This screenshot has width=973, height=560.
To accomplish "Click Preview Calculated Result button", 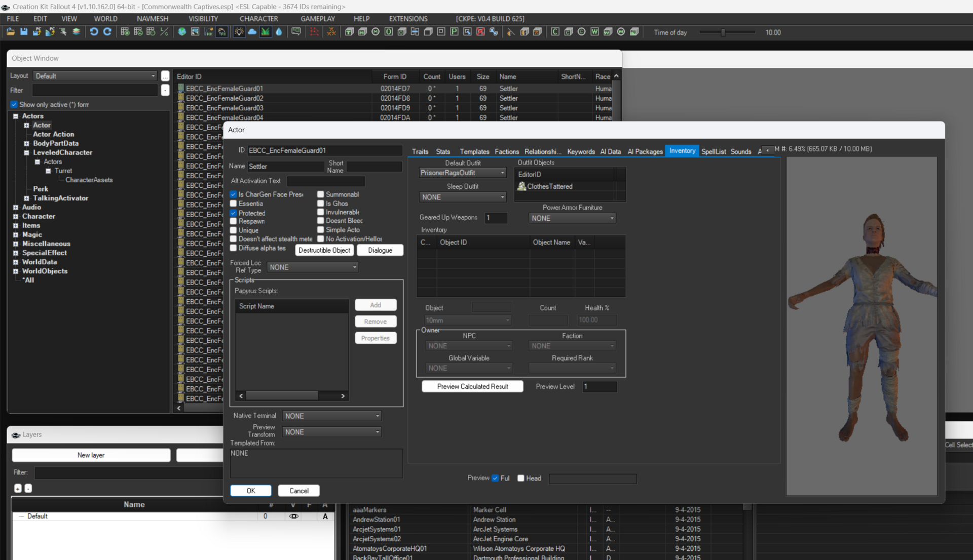I will click(472, 386).
